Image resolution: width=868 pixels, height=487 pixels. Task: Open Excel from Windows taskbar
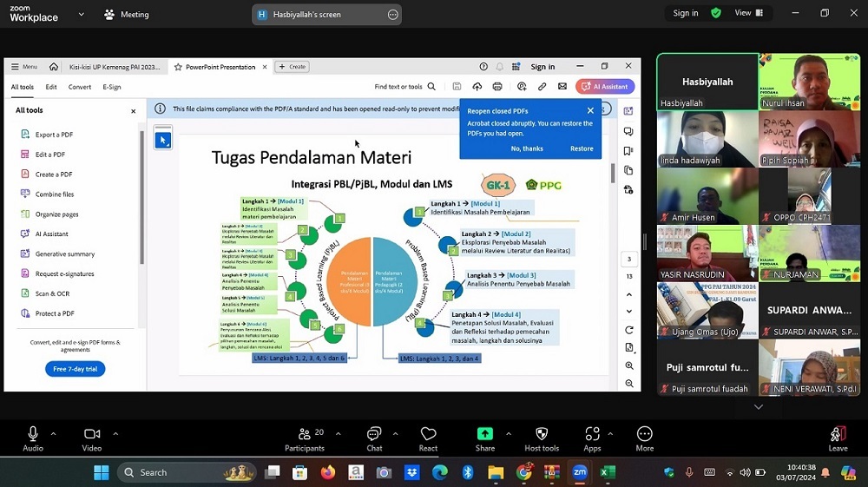coord(608,472)
